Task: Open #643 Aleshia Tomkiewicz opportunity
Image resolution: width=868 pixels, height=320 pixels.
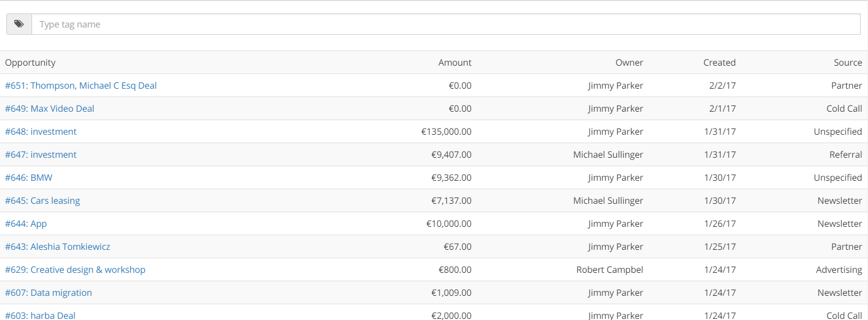Action: (x=58, y=246)
